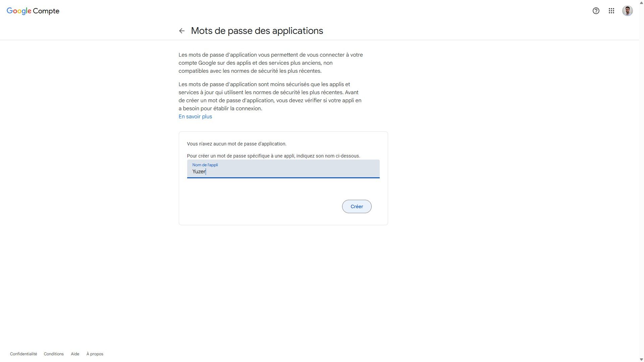This screenshot has height=362, width=644.
Task: Click the scrollbar up arrow
Action: (x=641, y=2)
